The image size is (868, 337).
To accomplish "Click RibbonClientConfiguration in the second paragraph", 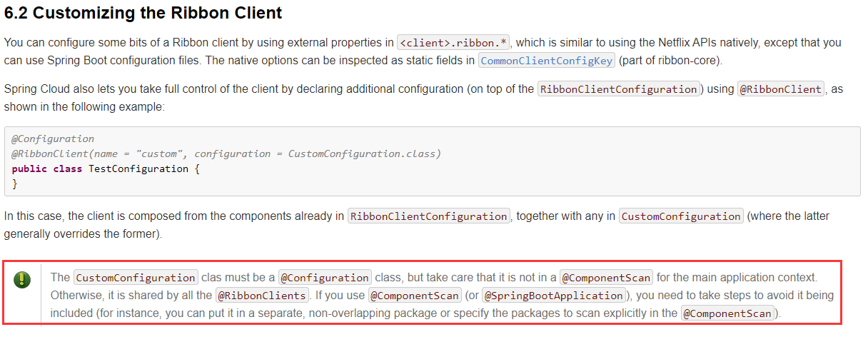I will 618,89.
